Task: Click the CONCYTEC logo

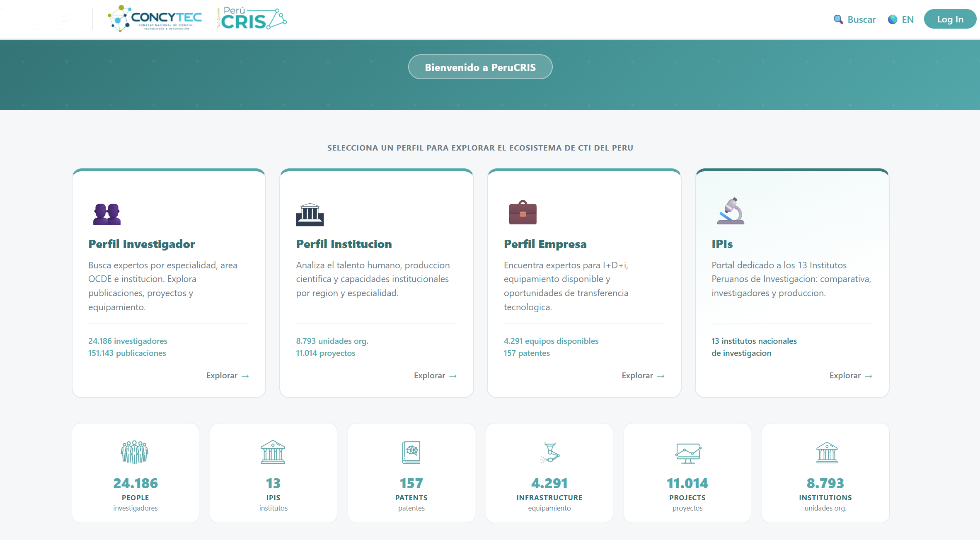Action: (x=155, y=19)
